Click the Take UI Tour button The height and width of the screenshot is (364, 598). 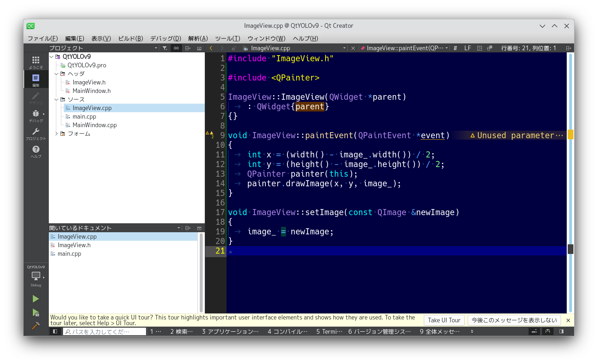444,320
